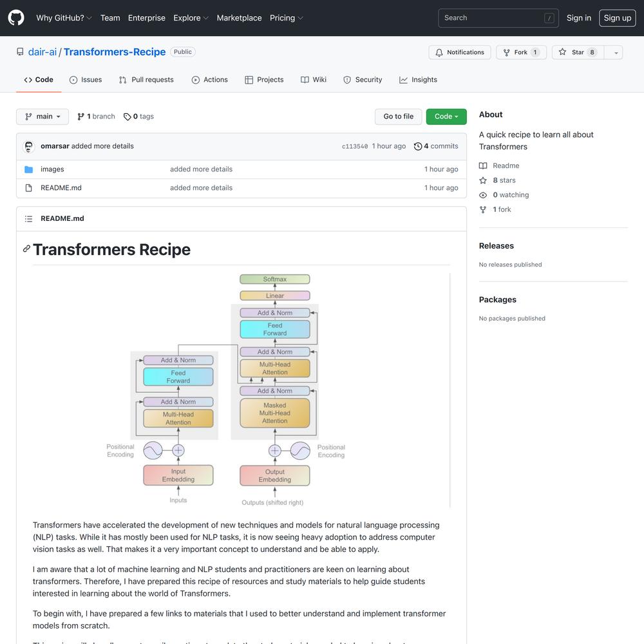The height and width of the screenshot is (644, 644).
Task: Open the Actions tab
Action: tap(209, 80)
